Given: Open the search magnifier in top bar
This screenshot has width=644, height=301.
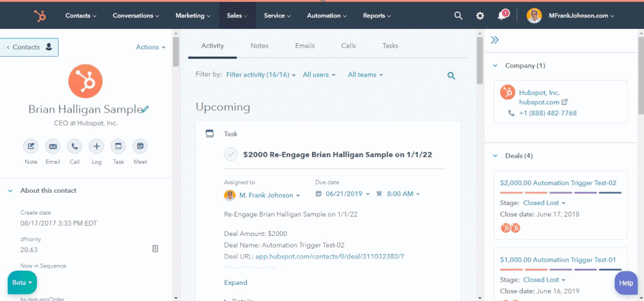Looking at the screenshot, I should 458,15.
